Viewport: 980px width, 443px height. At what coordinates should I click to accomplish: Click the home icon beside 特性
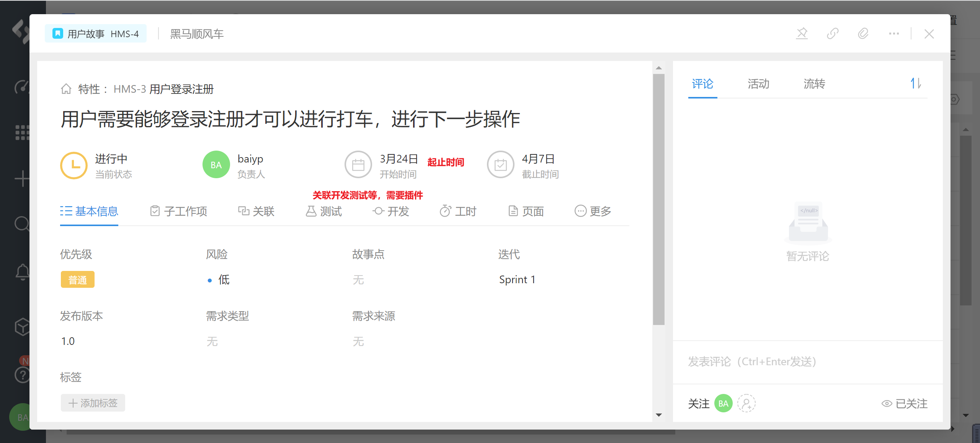(x=66, y=89)
